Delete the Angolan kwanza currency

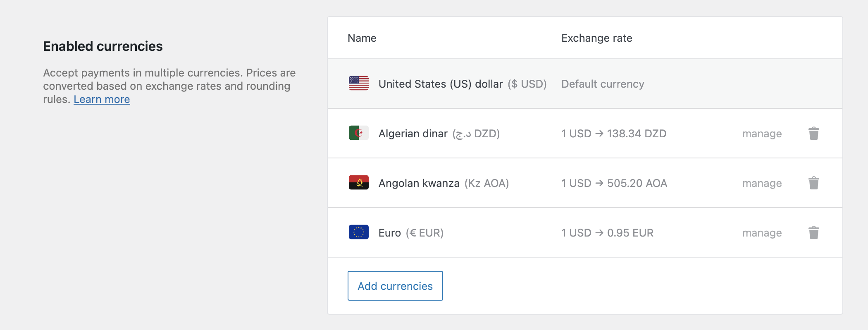(x=813, y=183)
